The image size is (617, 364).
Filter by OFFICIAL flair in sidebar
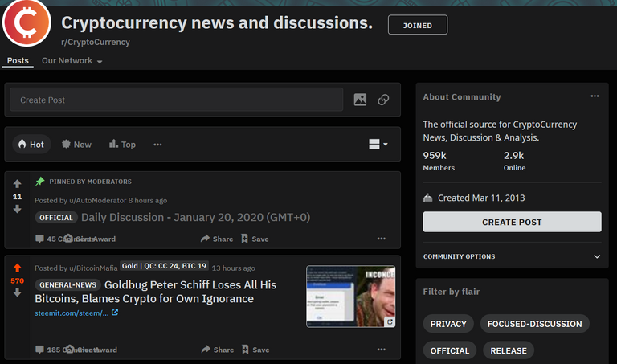point(450,350)
